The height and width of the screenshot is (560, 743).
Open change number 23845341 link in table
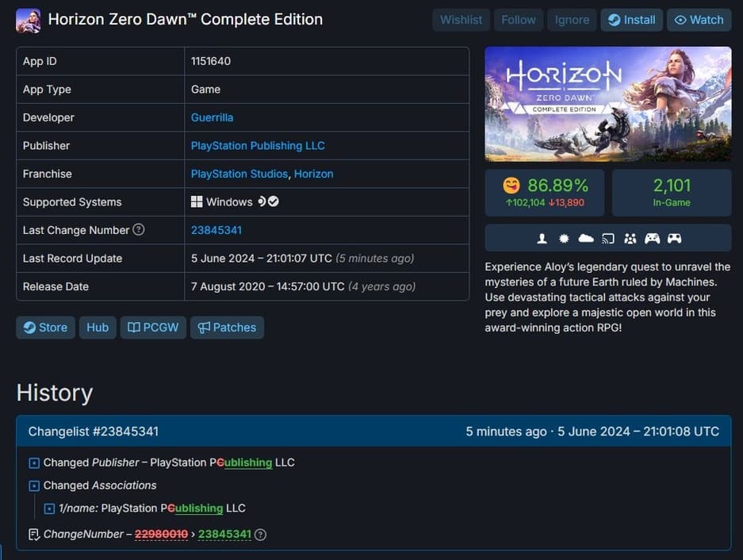click(216, 230)
